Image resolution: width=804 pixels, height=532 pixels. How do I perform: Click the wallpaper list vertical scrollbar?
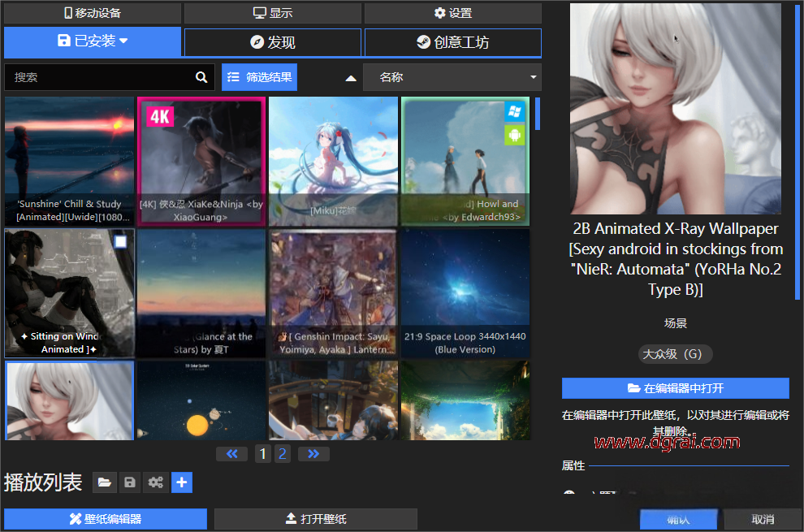pos(537,114)
